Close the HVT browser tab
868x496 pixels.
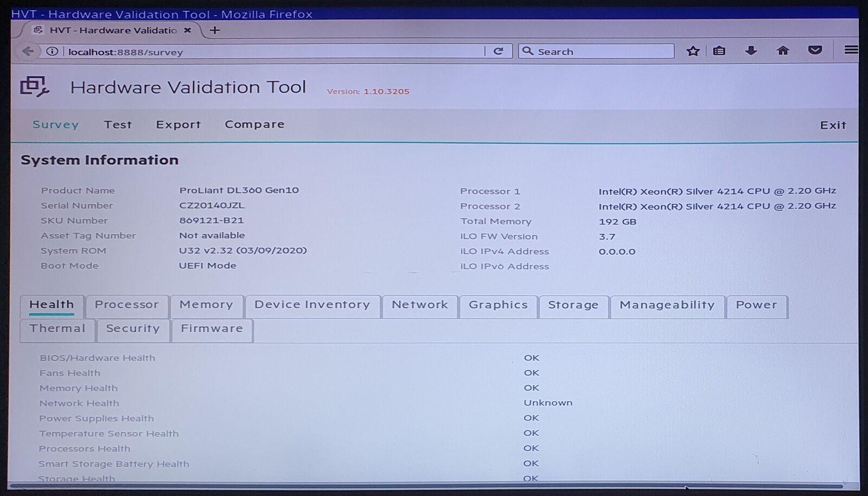tap(187, 30)
